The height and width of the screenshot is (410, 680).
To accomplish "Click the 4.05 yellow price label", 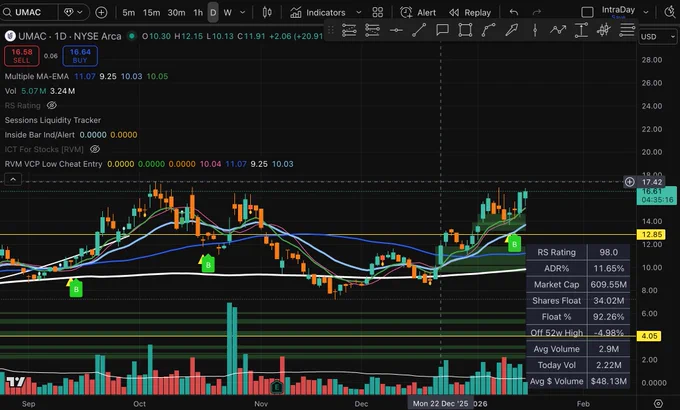I will pos(649,336).
